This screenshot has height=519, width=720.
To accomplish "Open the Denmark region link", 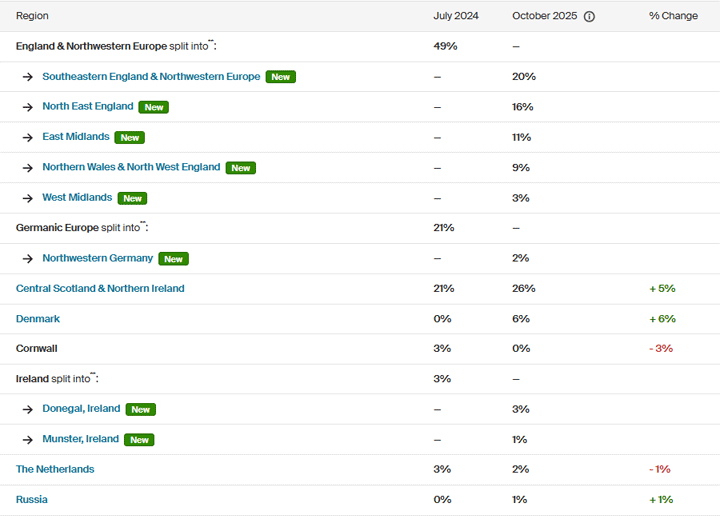I will [x=38, y=318].
